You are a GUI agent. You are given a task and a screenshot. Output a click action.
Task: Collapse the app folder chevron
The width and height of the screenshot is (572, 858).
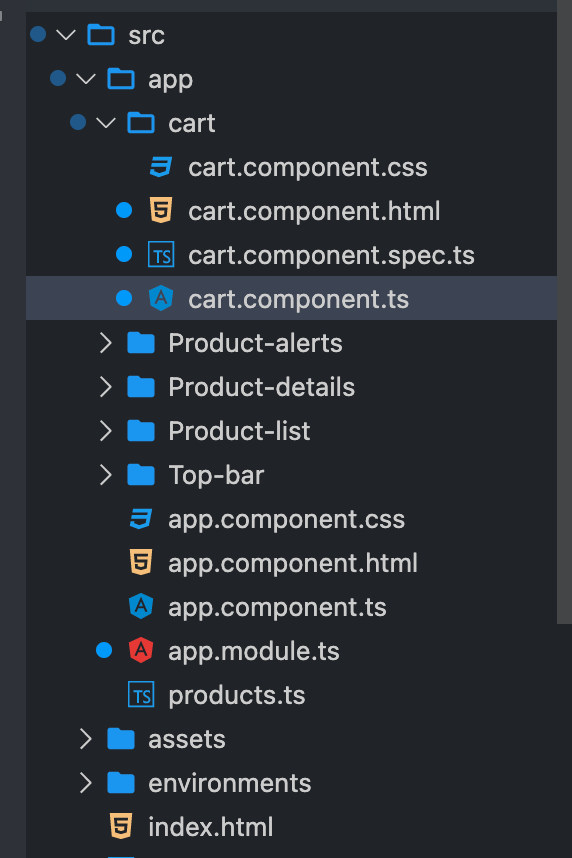click(x=86, y=79)
